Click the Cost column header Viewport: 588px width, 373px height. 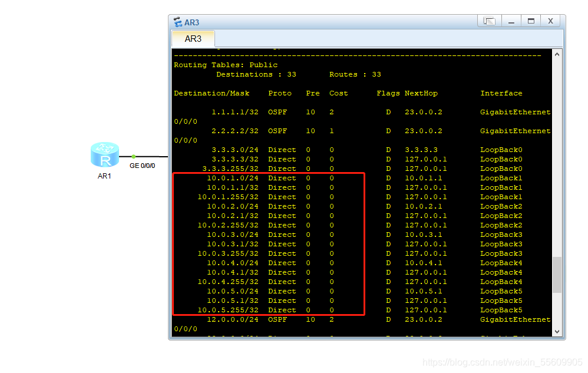point(339,93)
